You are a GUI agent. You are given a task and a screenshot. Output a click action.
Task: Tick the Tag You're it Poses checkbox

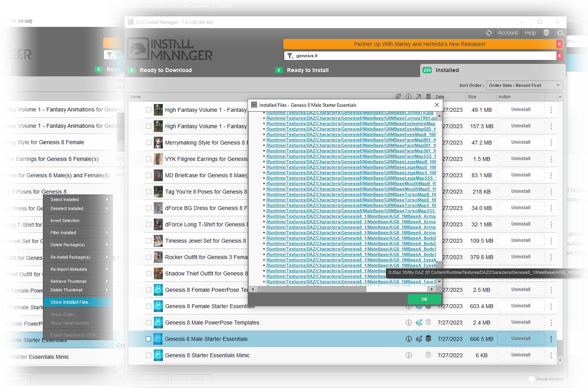click(149, 192)
